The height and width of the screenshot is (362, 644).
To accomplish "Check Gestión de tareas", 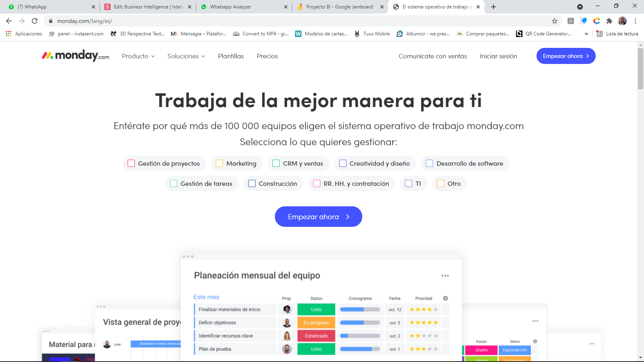I will [x=173, y=183].
